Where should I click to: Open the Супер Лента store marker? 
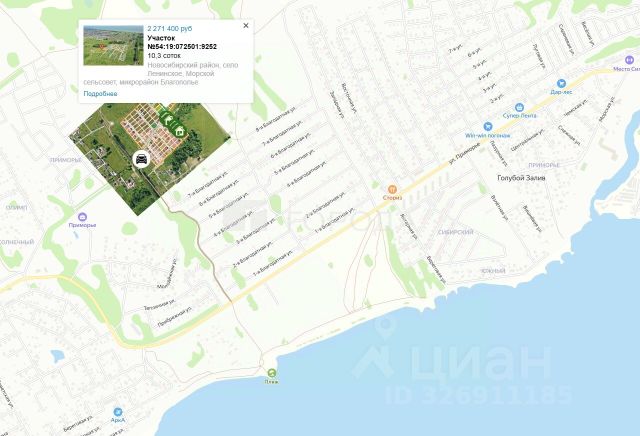pos(519,107)
